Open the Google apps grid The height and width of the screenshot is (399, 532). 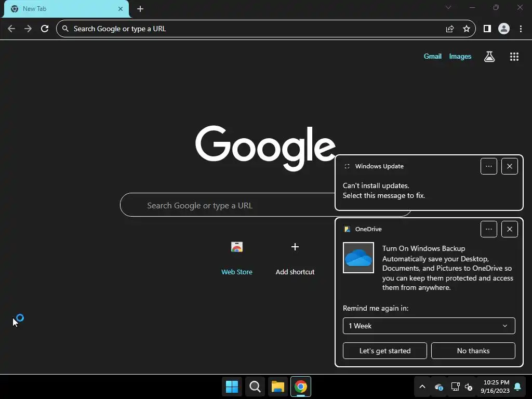click(514, 57)
